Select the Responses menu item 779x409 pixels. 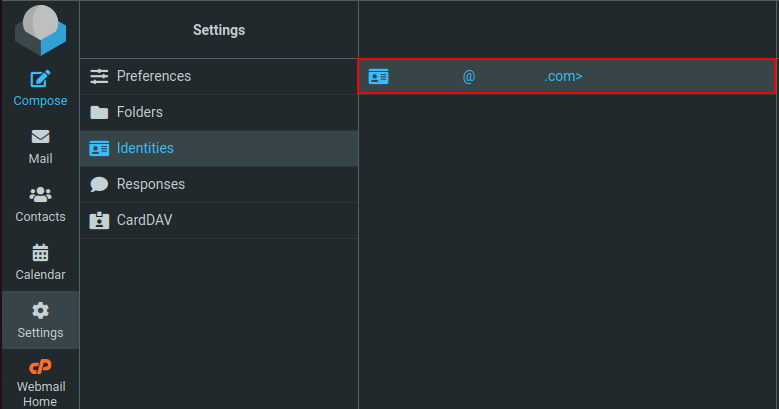click(150, 184)
